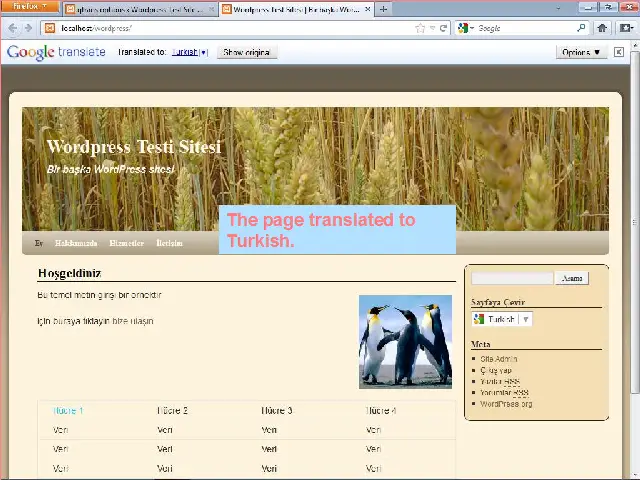Click the Hoşgeldiniz post heading
Screen dimensions: 640x480
point(69,273)
